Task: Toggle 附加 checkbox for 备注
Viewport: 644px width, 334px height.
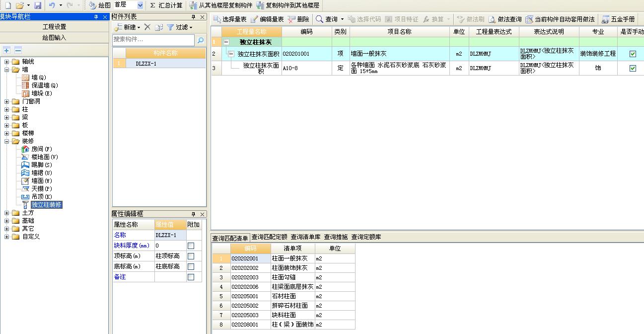Action: coord(191,277)
